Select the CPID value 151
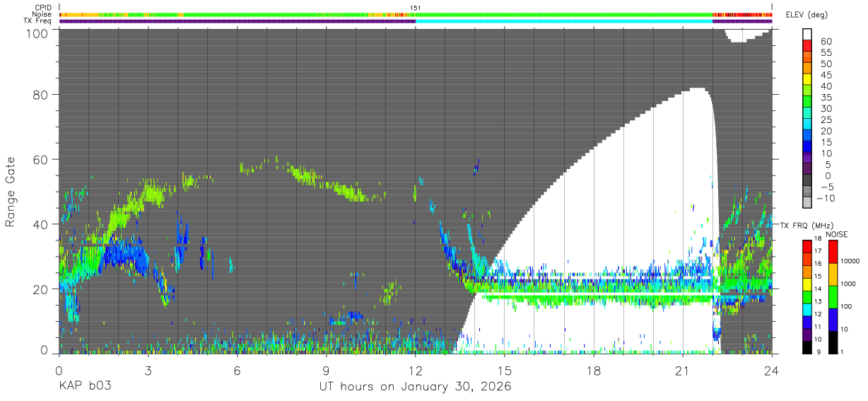Screen dimensions: 868x401 point(415,8)
